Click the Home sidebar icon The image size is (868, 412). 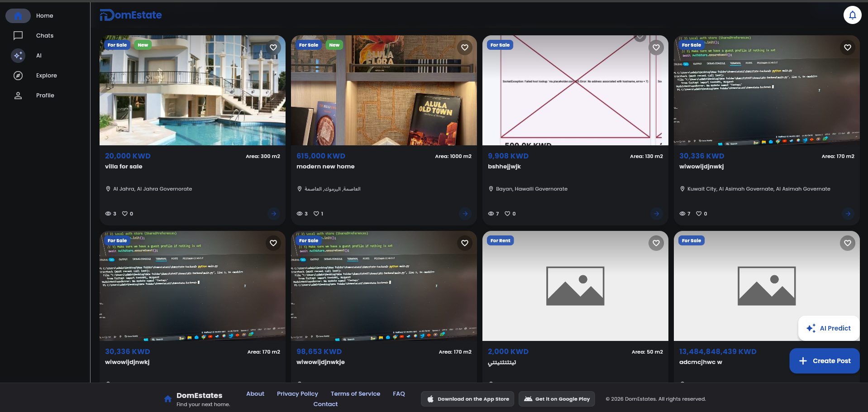[x=18, y=16]
